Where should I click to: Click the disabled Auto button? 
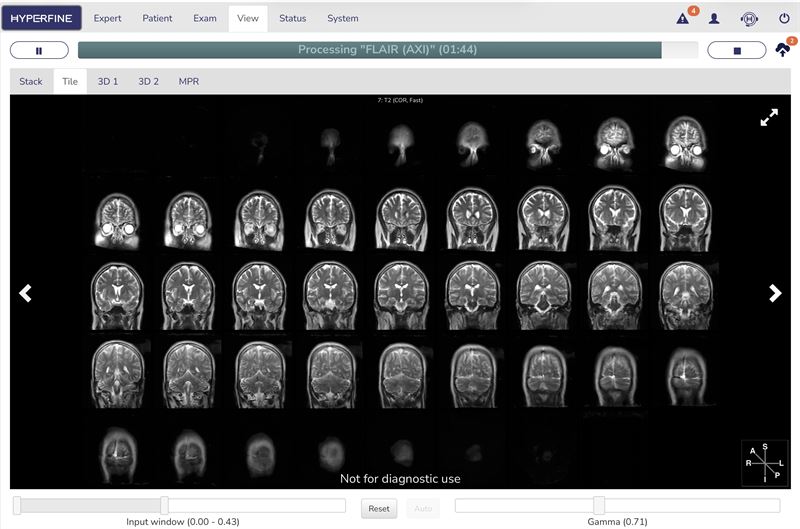tap(423, 509)
